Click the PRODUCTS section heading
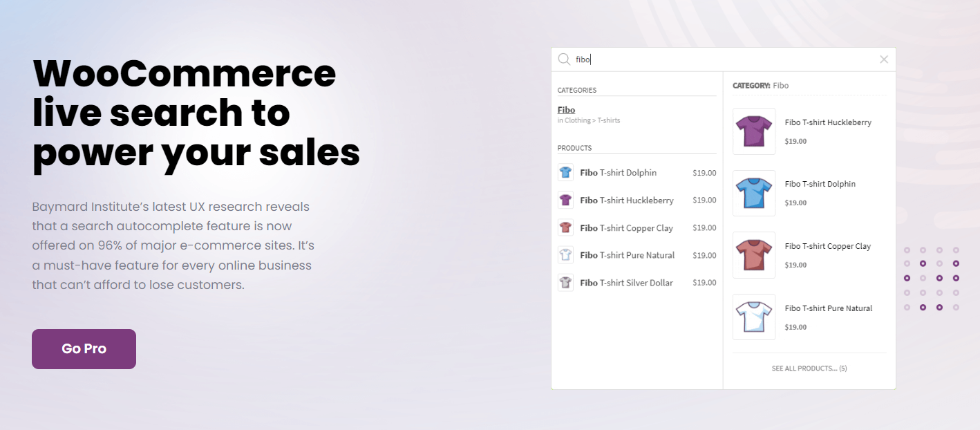980x430 pixels. (574, 148)
